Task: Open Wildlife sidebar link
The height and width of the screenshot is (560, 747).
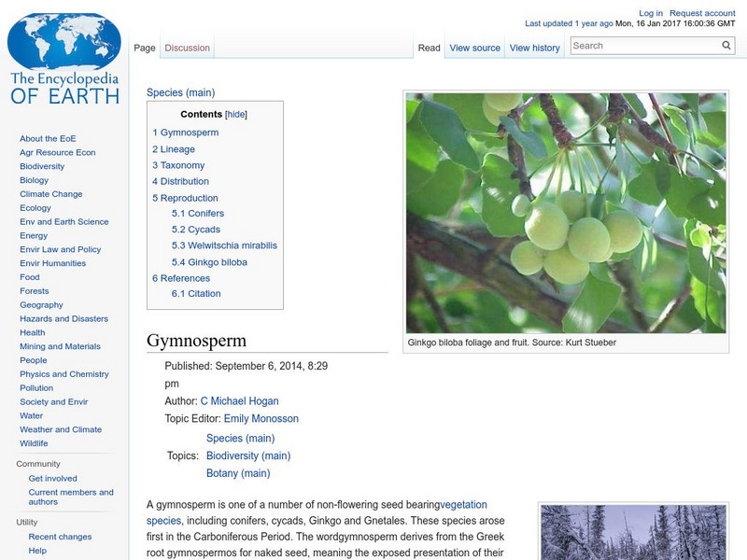Action: pyautogui.click(x=34, y=442)
